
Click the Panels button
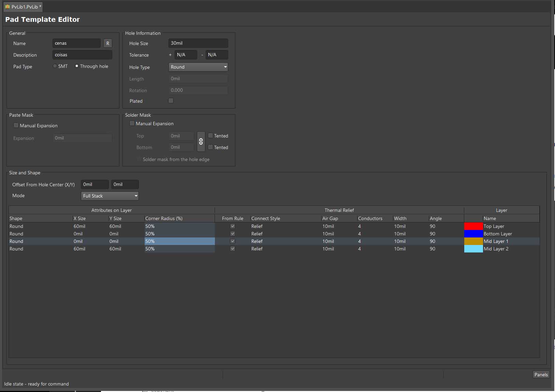coord(541,375)
